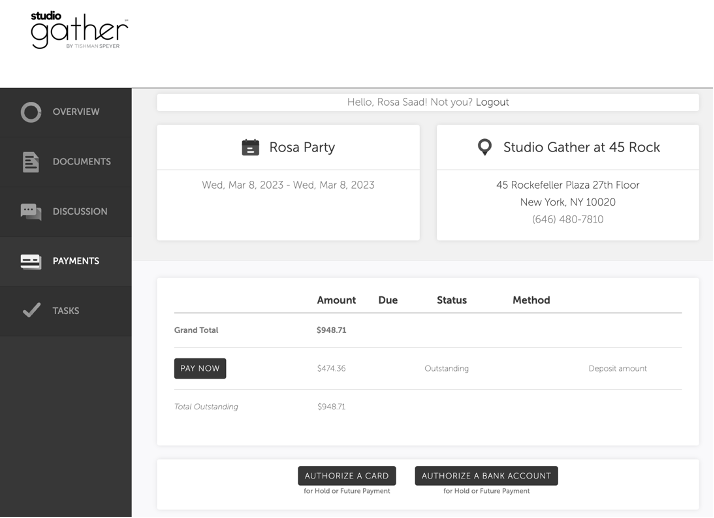
Task: Click the Status column header
Action: pyautogui.click(x=451, y=300)
